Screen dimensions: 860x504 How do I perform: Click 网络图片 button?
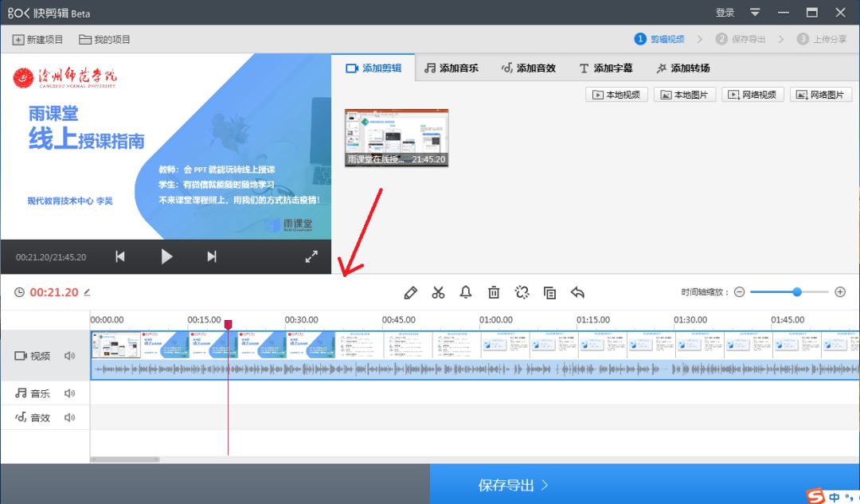tap(820, 94)
